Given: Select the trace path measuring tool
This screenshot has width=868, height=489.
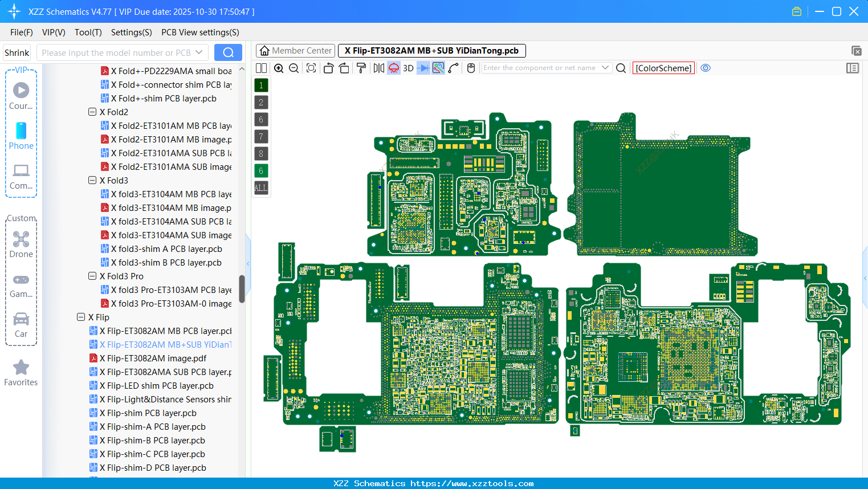Looking at the screenshot, I should [454, 68].
